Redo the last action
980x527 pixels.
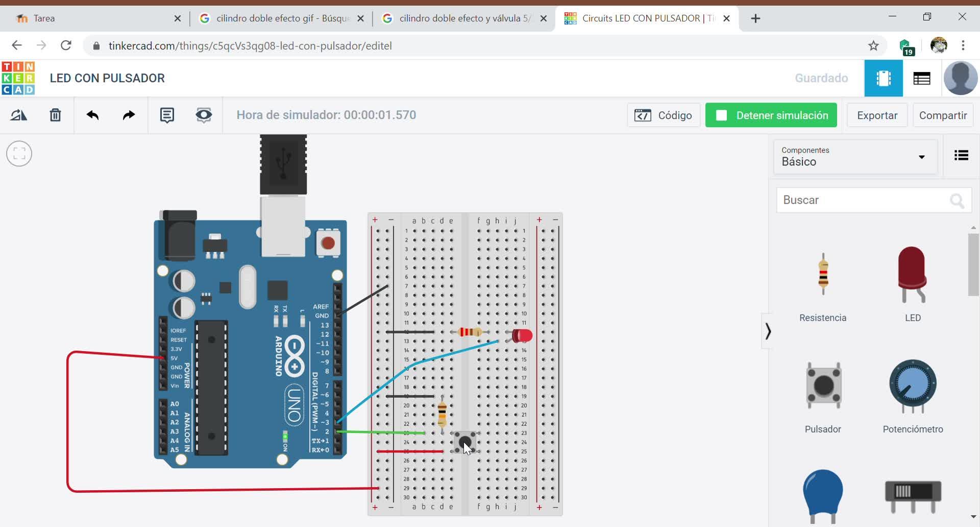[x=129, y=115]
